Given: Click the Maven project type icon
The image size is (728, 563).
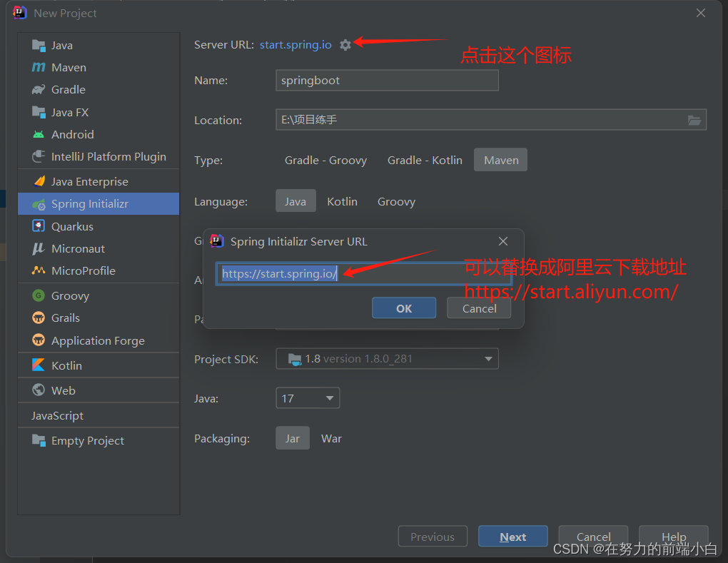Looking at the screenshot, I should point(39,67).
